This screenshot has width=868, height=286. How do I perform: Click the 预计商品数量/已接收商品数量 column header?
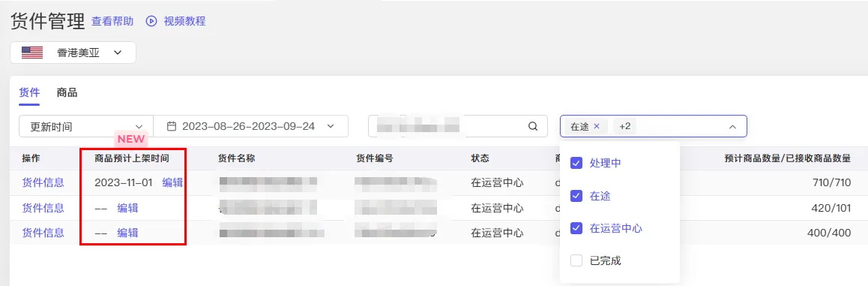[788, 158]
